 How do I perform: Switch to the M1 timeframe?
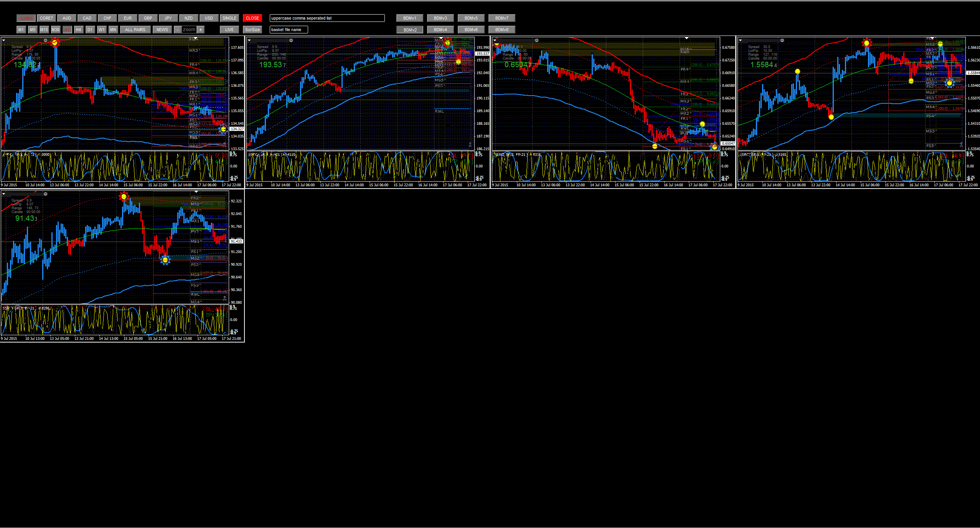(21, 30)
